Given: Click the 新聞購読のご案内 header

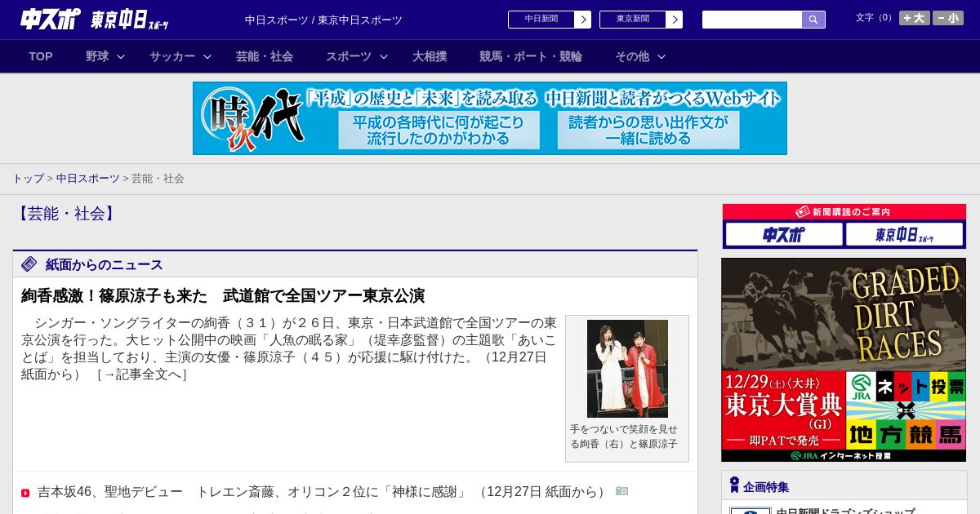Looking at the screenshot, I should pos(844,212).
